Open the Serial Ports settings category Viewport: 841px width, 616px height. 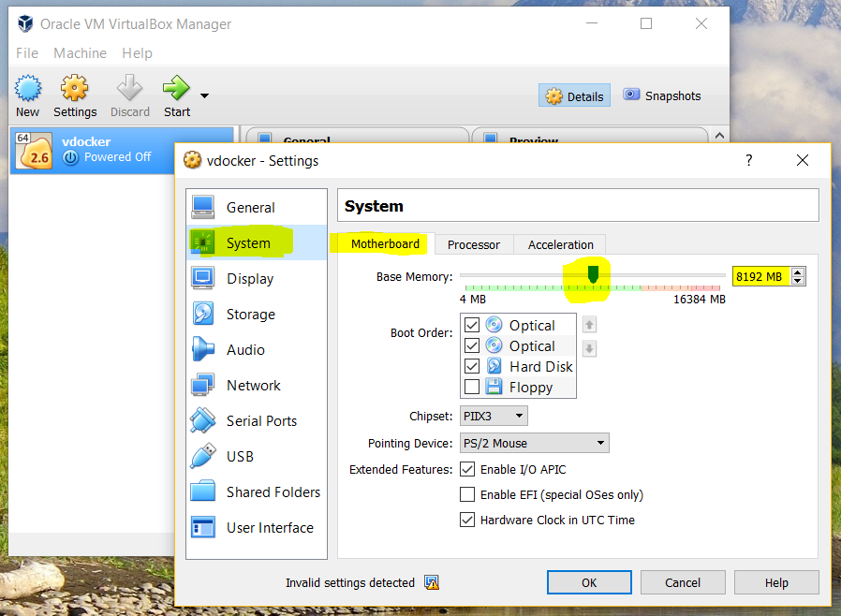[x=257, y=421]
